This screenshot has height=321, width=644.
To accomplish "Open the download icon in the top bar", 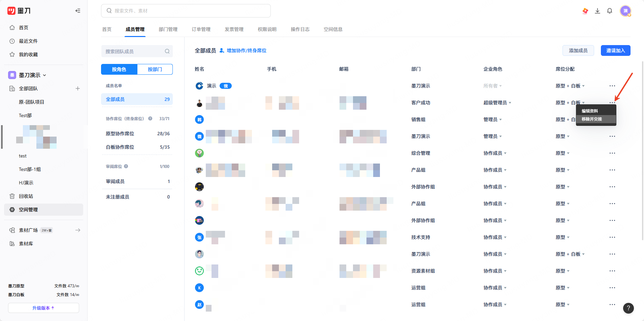I will (598, 11).
